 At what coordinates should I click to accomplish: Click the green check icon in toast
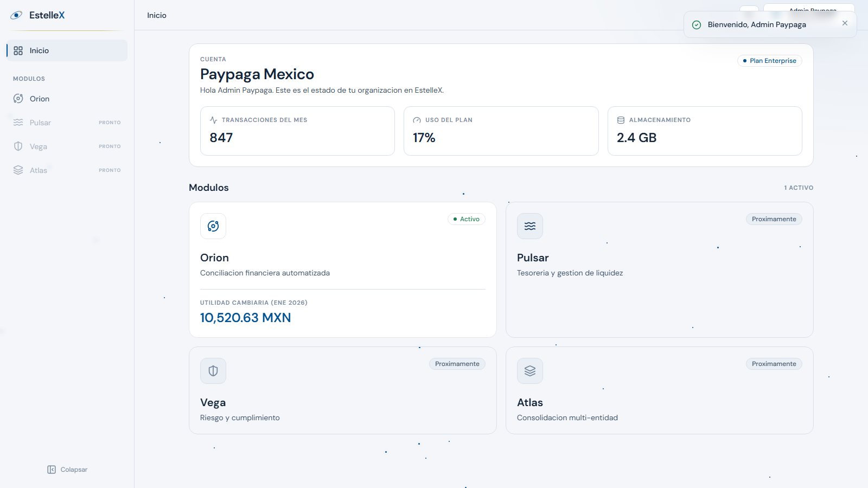tap(697, 25)
